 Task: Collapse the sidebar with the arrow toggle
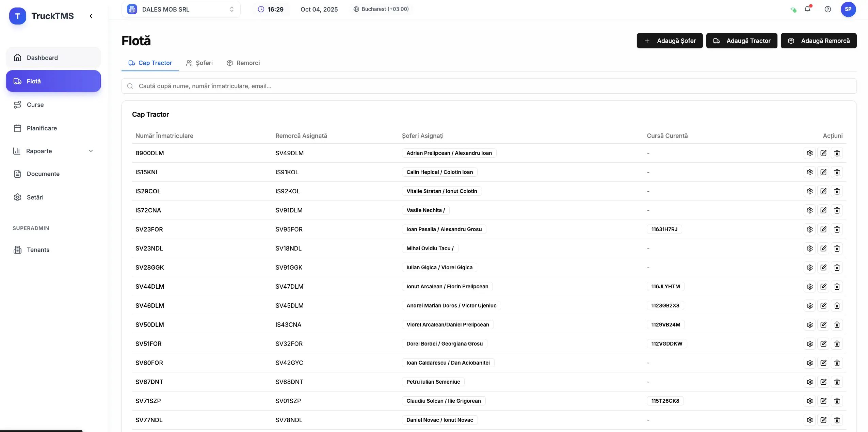pyautogui.click(x=91, y=16)
